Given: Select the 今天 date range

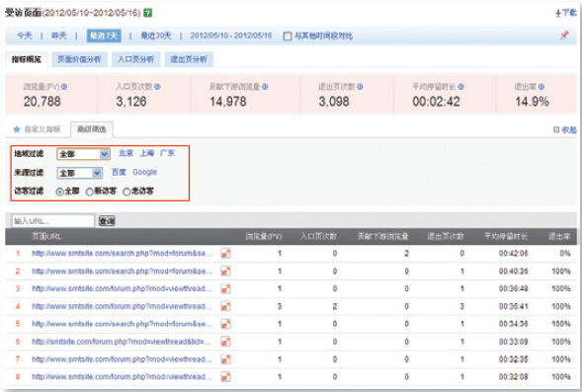Looking at the screenshot, I should [25, 36].
